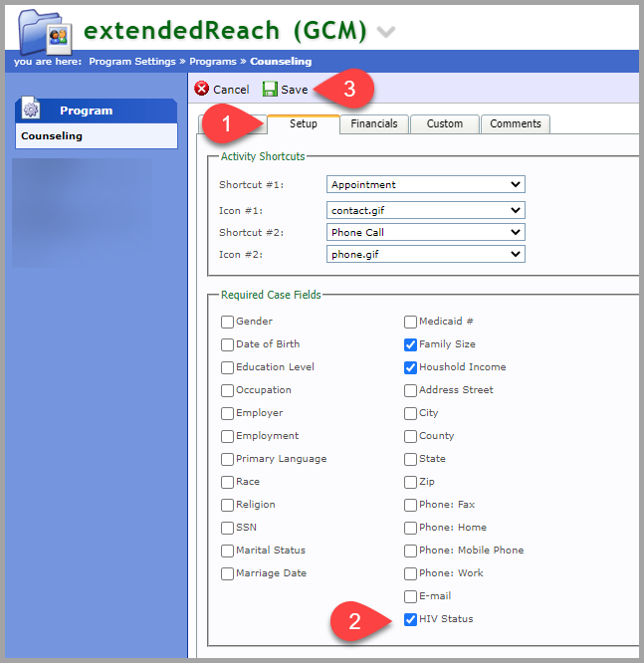Check the Phone: Home checkbox
Screen dimensions: 644x663
tap(410, 528)
